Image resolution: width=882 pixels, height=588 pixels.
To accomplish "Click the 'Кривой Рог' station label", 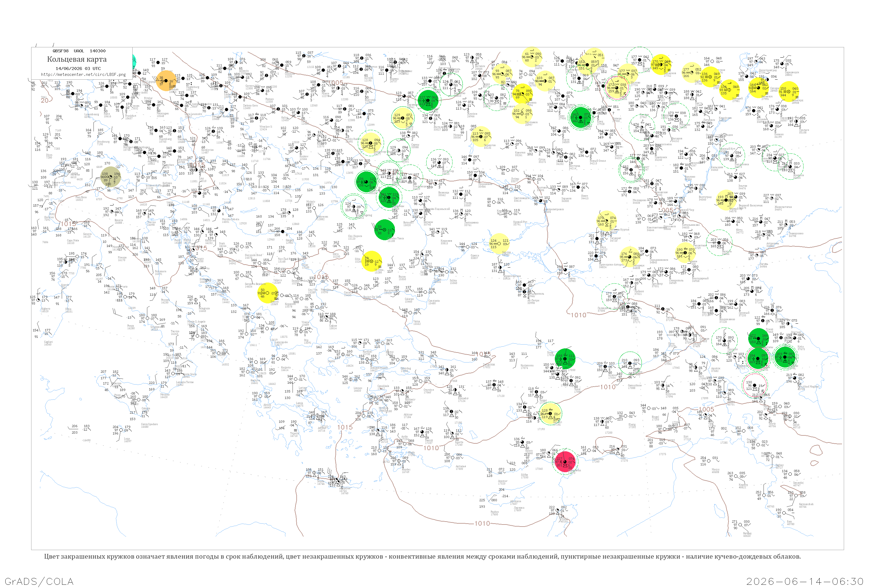I will [x=520, y=222].
